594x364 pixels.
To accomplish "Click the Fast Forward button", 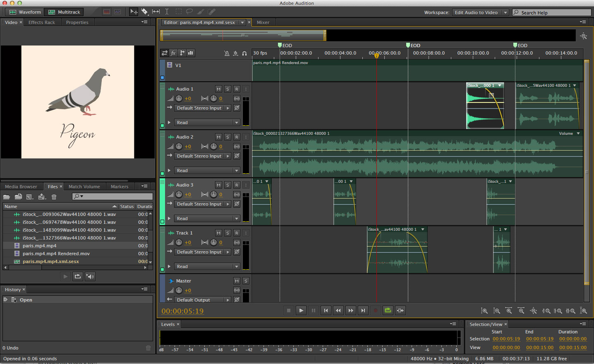I will tap(351, 310).
